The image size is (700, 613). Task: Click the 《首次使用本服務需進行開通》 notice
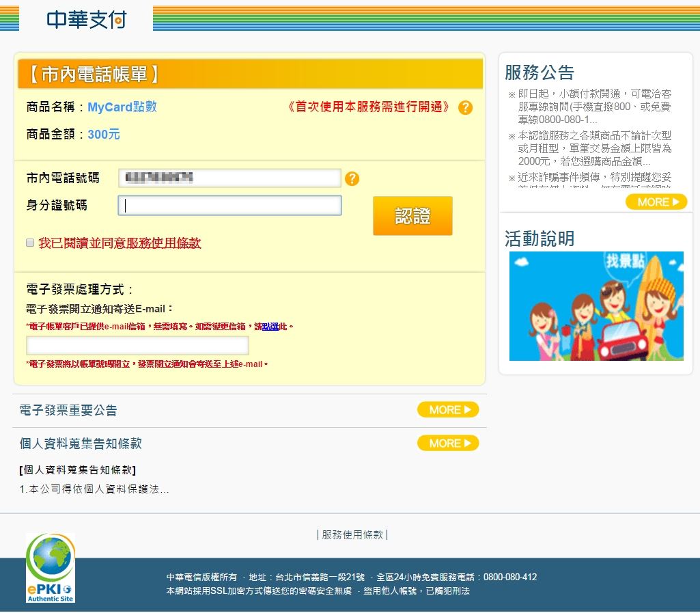(x=368, y=107)
